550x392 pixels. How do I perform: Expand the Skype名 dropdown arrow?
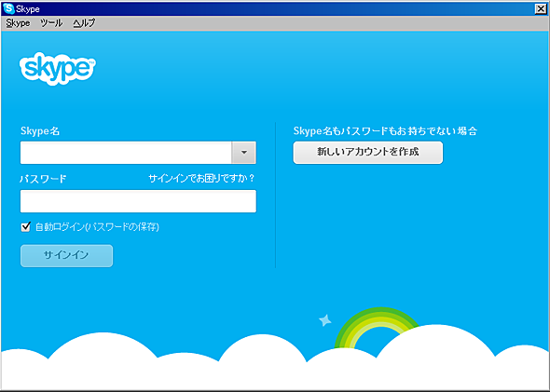(x=244, y=153)
